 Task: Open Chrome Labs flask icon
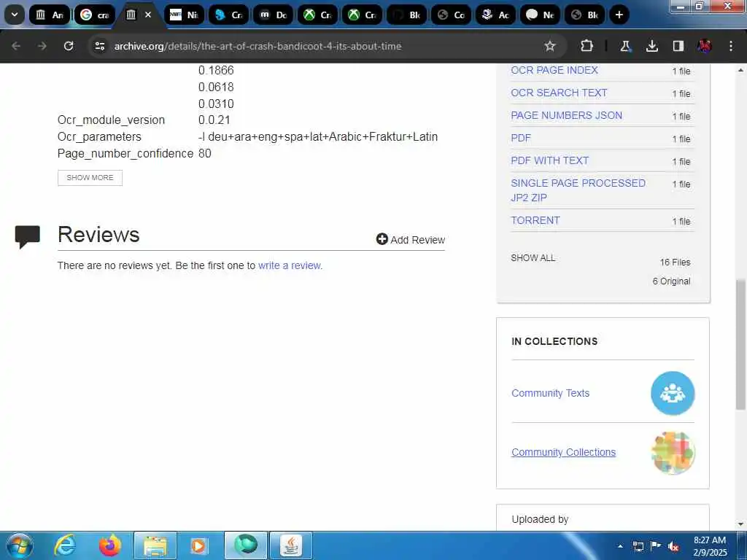[625, 46]
